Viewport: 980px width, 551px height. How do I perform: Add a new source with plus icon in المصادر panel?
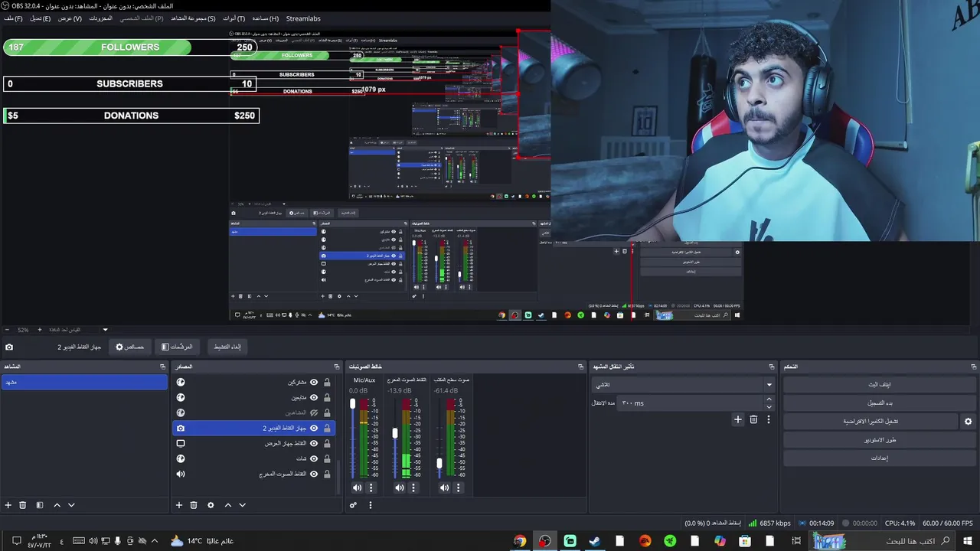(179, 505)
